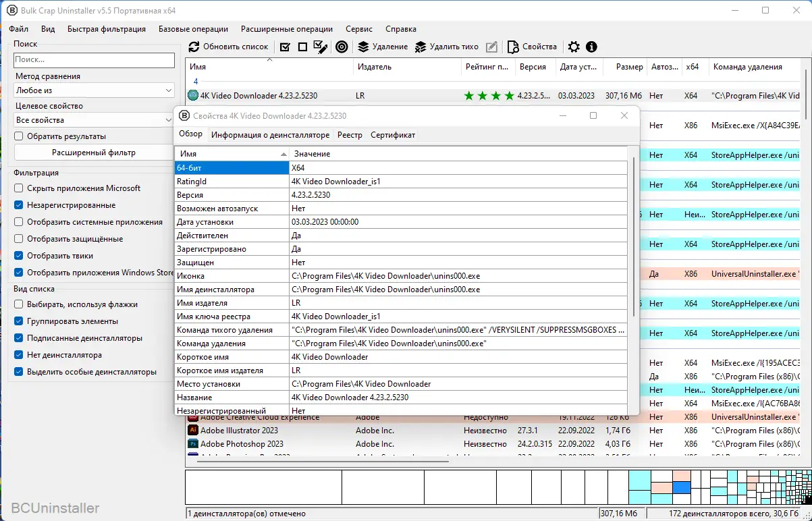Open the Справка menu
This screenshot has width=812, height=521.
[401, 29]
